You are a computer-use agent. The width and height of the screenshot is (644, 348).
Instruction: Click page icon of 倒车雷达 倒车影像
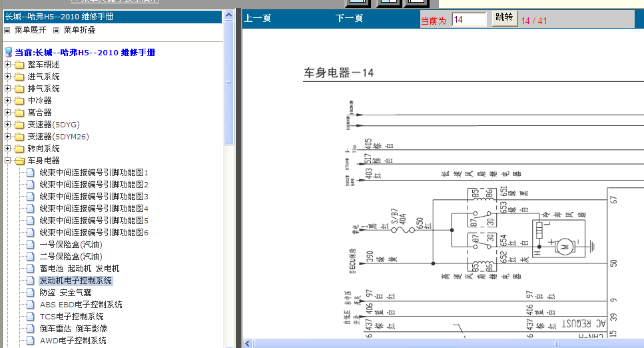pyautogui.click(x=31, y=328)
